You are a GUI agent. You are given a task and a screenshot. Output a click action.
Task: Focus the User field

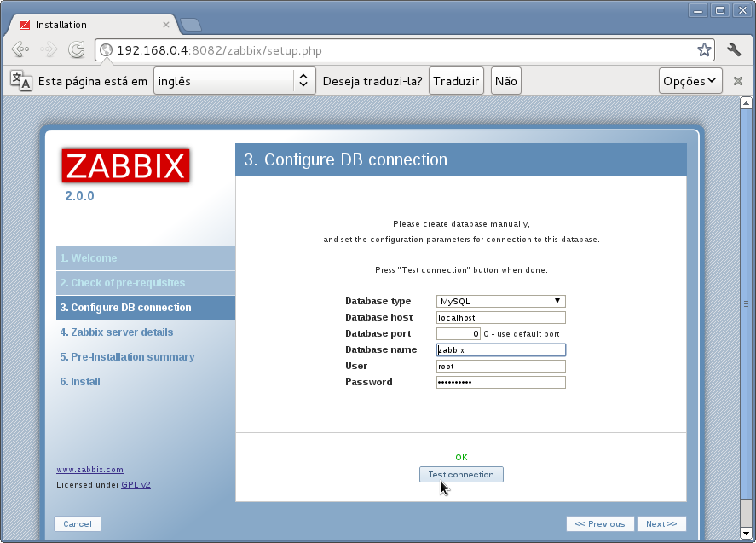[x=500, y=366]
